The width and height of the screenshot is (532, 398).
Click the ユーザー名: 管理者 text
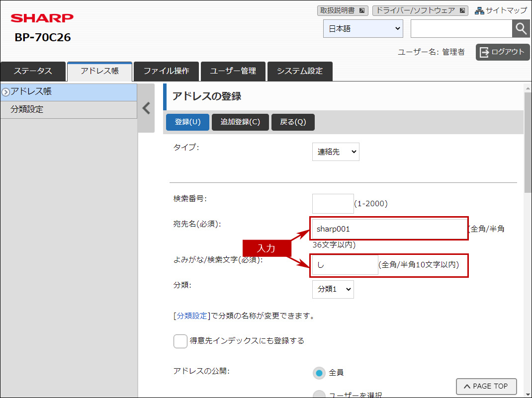[431, 52]
